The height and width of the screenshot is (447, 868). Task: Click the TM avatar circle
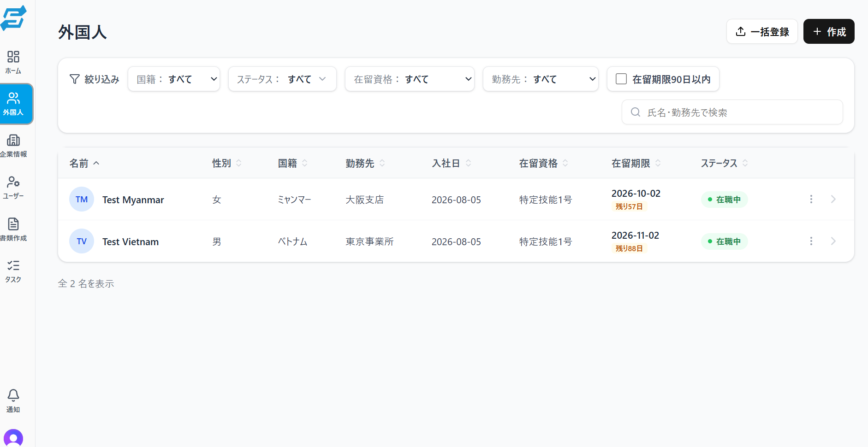[82, 199]
